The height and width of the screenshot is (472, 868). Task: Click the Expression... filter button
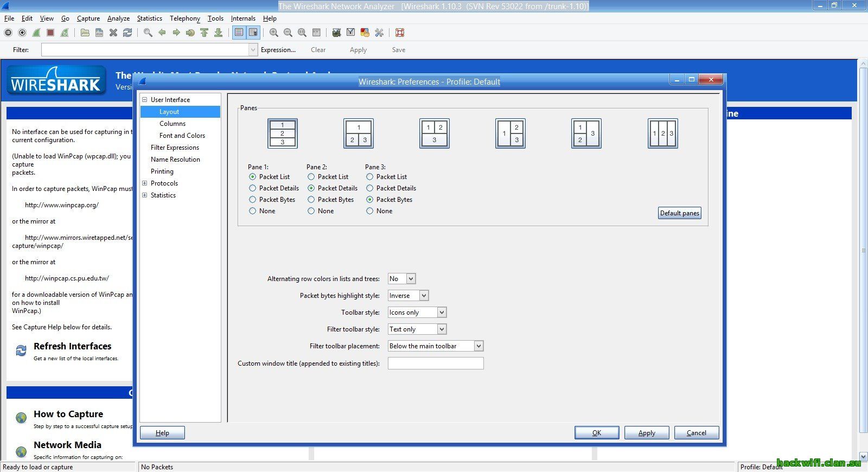tap(278, 50)
